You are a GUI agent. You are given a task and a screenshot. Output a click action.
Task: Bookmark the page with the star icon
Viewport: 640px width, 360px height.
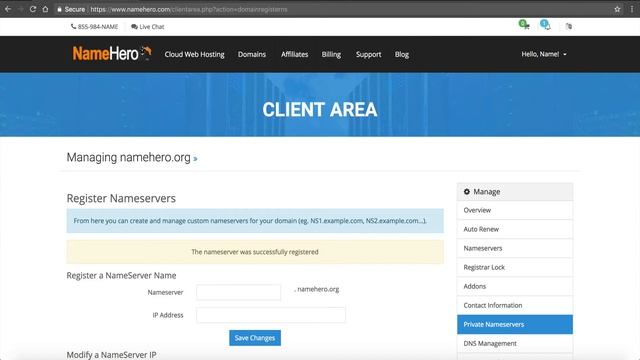[617, 9]
